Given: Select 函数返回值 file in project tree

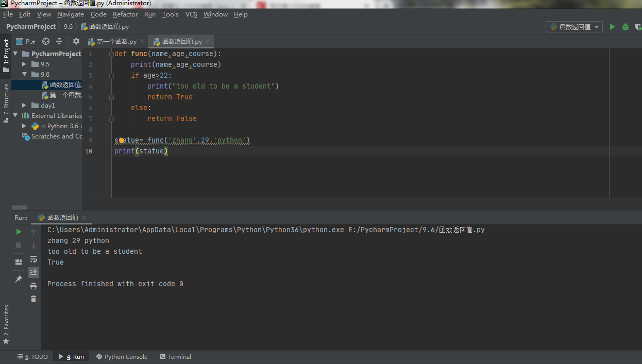Looking at the screenshot, I should (47, 85).
